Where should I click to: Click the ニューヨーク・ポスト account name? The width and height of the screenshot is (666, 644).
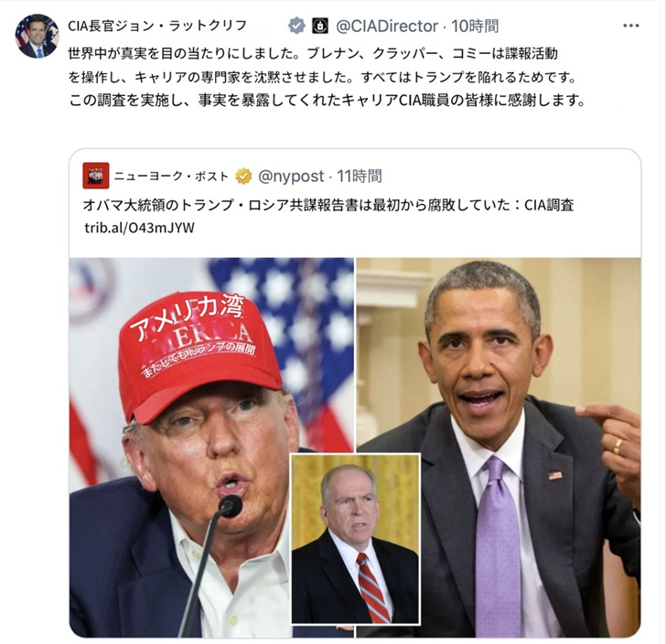pyautogui.click(x=171, y=176)
